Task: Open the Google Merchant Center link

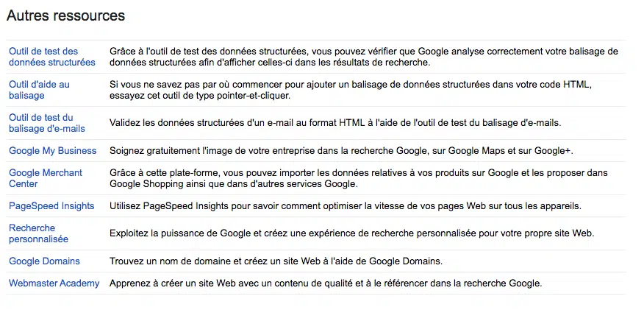Action: 46,178
